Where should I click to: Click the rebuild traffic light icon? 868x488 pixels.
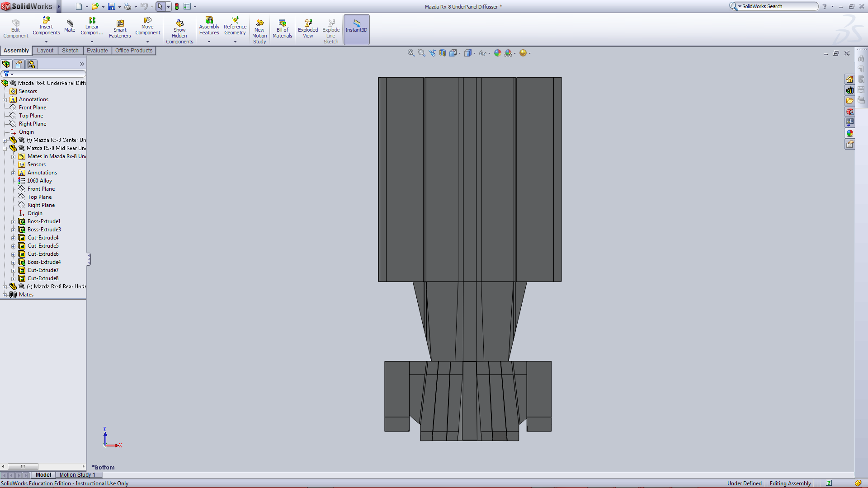tap(177, 6)
